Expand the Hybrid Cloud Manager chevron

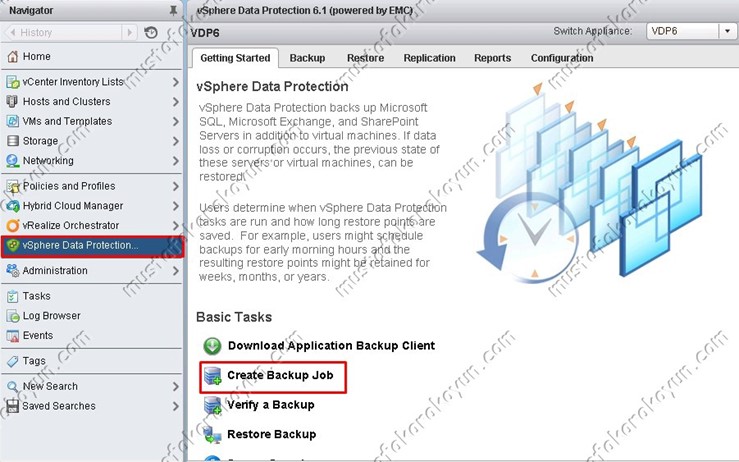click(175, 206)
